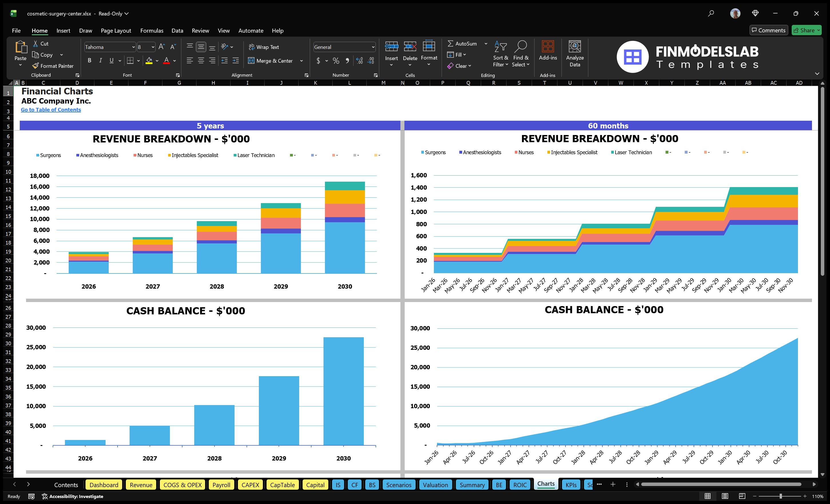Toggle underline formatting
Viewport: 830px width, 504px height.
(x=111, y=60)
